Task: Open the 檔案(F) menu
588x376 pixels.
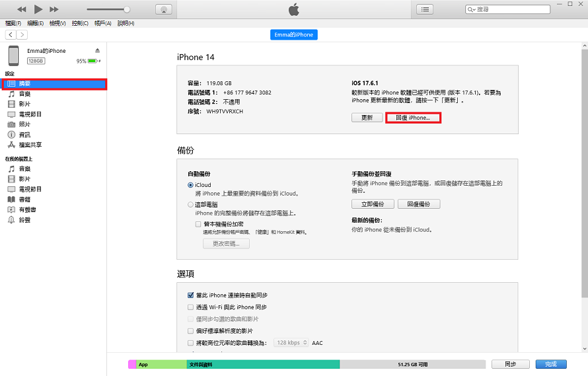Action: coord(13,23)
